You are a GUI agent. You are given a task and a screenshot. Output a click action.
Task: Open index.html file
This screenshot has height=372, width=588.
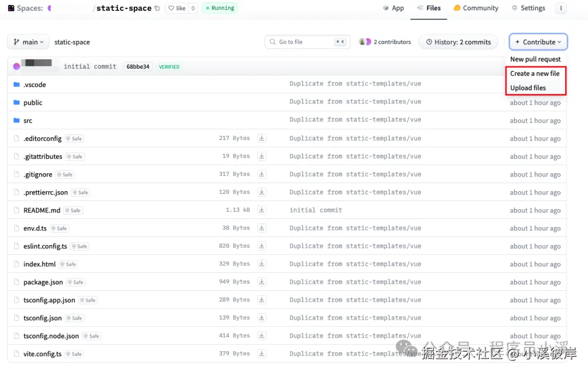pos(39,264)
